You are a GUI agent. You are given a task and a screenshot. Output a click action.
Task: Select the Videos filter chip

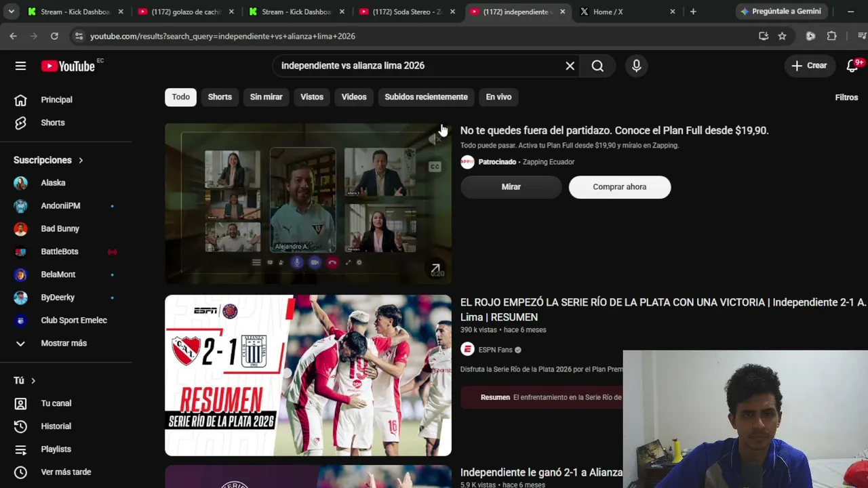[354, 97]
